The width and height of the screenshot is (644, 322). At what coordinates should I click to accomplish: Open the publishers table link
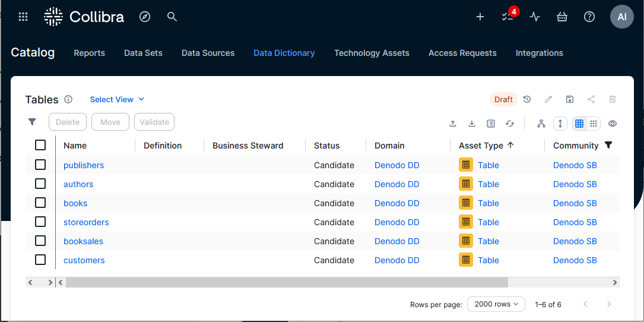click(x=84, y=165)
